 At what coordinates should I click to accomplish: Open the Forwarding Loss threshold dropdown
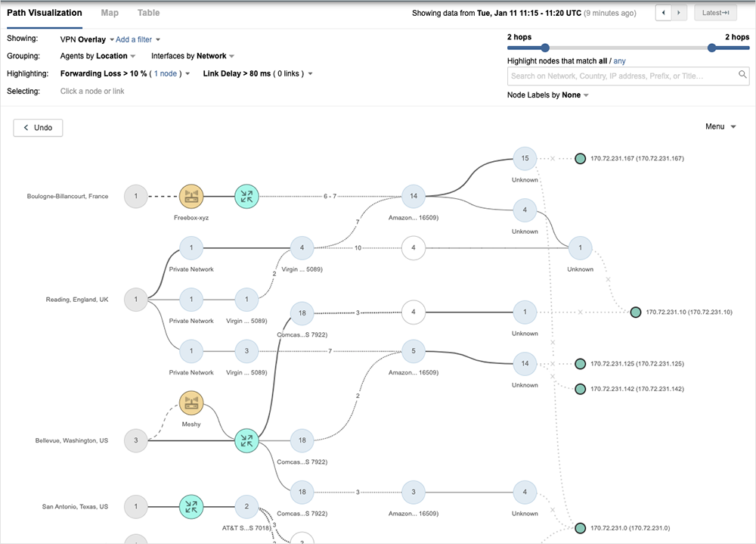[187, 74]
